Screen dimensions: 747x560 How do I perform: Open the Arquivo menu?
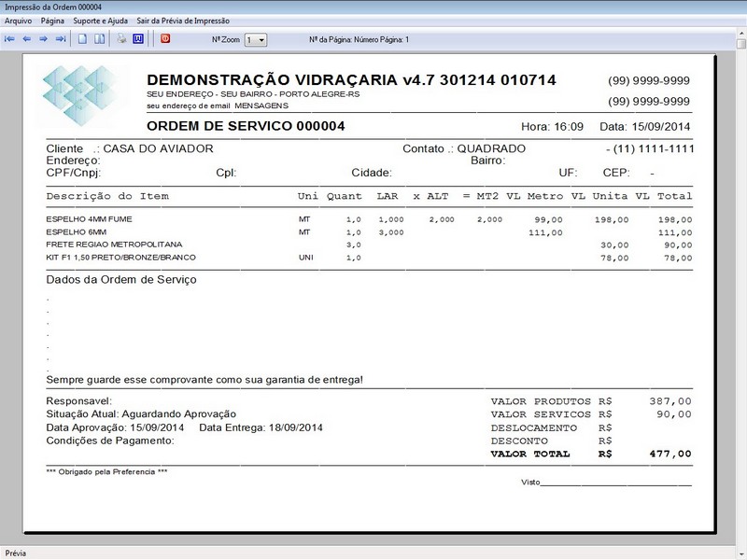coord(18,21)
